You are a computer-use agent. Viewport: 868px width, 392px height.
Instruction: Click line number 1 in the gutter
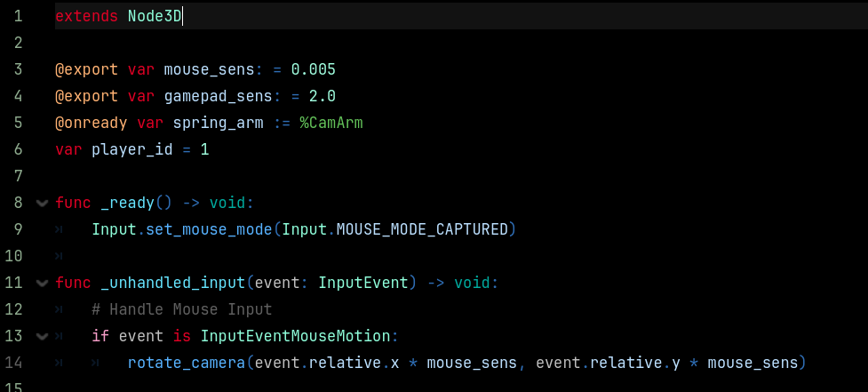(x=18, y=16)
